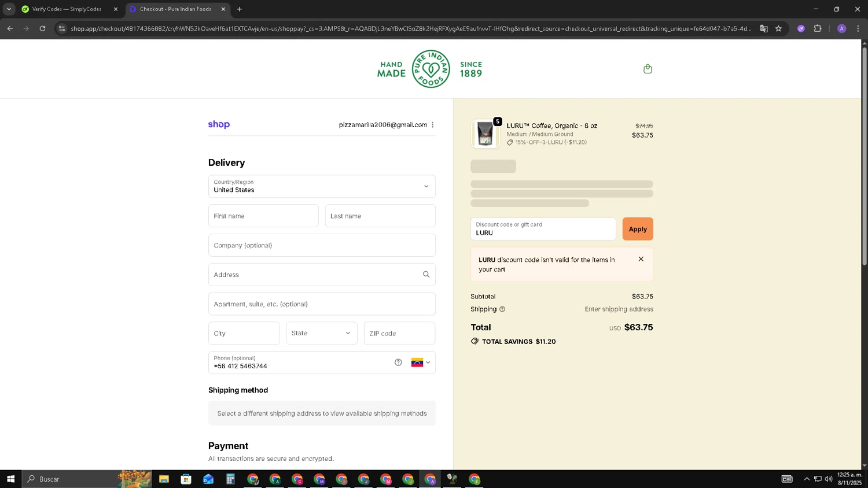Switch to the Checkout Pure Indian Foods tab

(x=175, y=9)
